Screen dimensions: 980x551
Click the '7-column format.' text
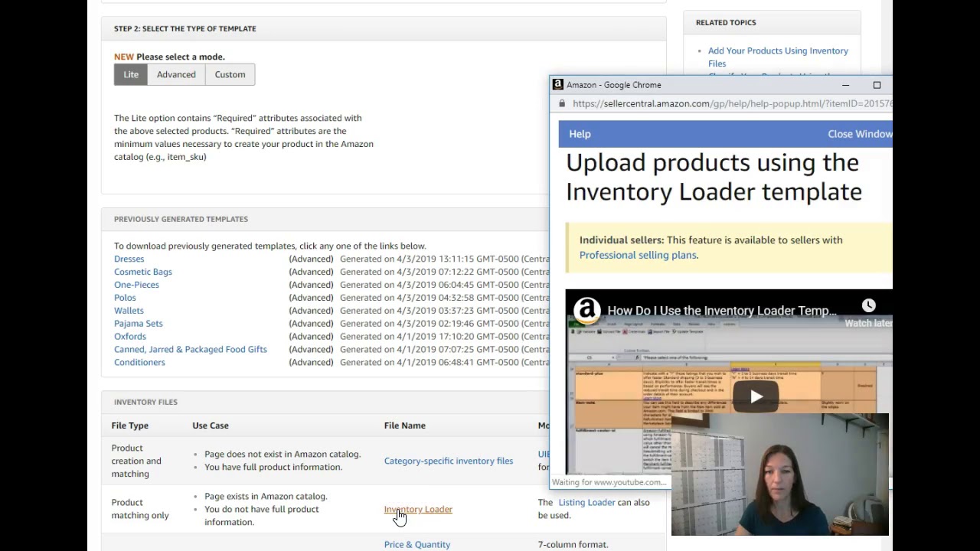point(573,545)
